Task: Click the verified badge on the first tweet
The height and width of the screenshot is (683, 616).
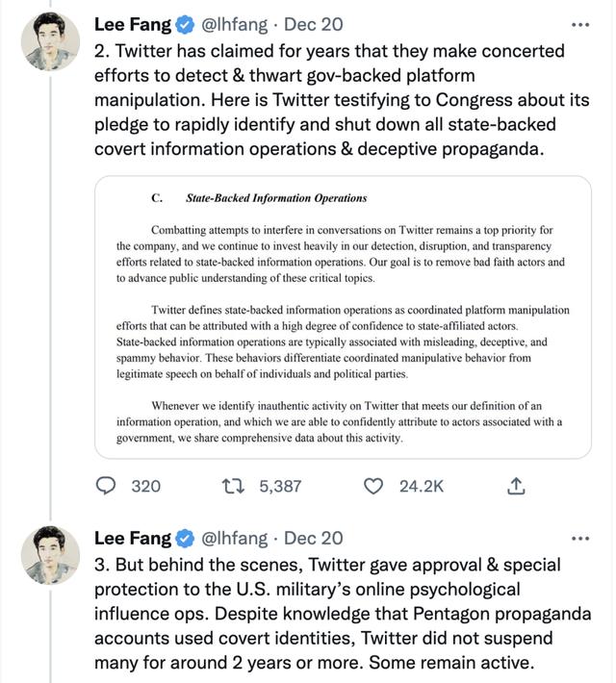Action: tap(185, 23)
